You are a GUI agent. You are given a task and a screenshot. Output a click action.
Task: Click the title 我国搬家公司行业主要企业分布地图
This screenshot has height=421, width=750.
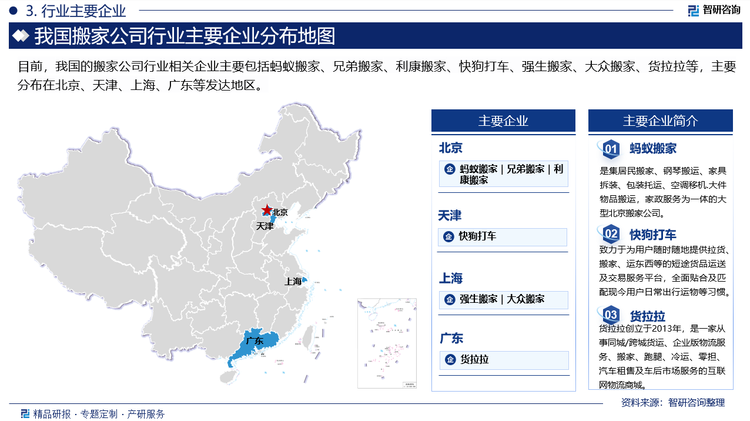click(x=184, y=36)
